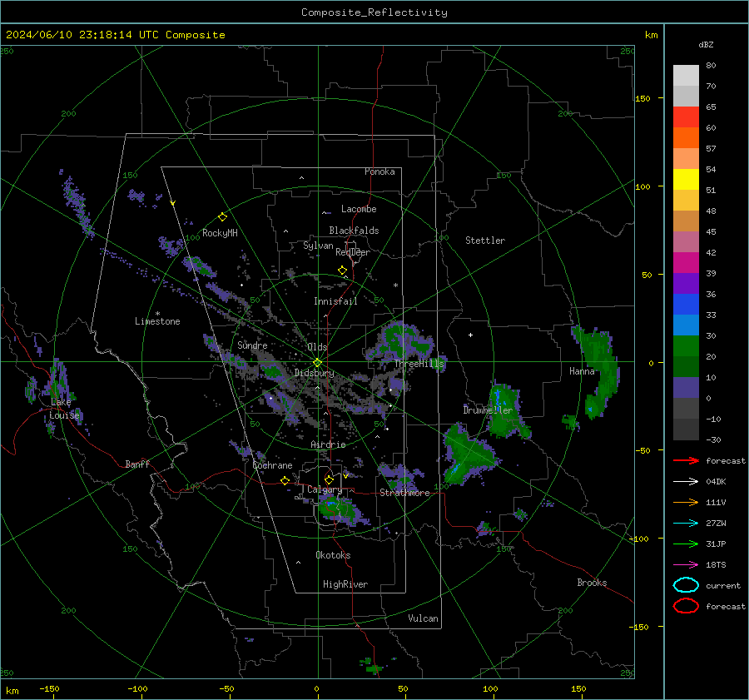This screenshot has width=749, height=700.
Task: Click the storm cell east of Hanna
Action: pos(597,370)
